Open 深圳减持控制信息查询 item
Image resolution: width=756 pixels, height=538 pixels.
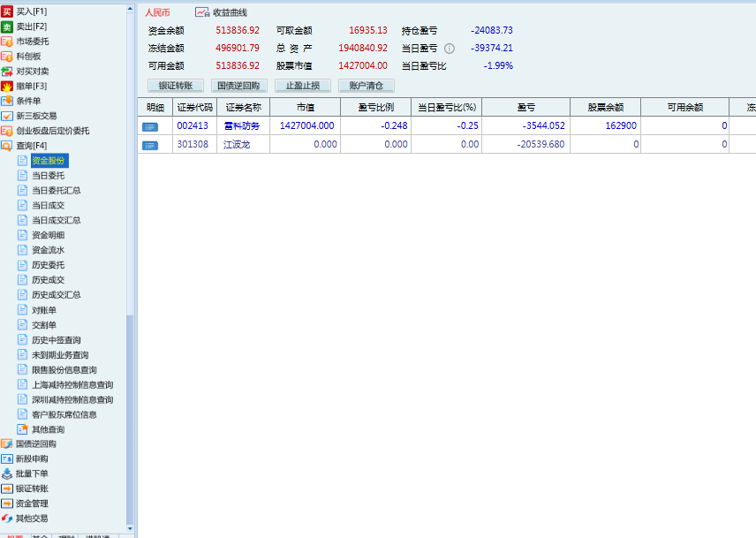click(x=72, y=399)
